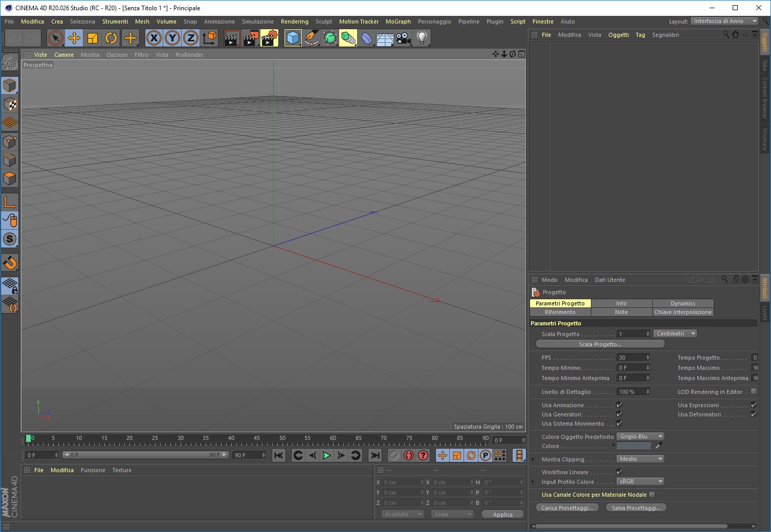Enable Usa Canale Colore per Materiale Nodale
Viewport: 771px width, 532px height.
(x=652, y=495)
